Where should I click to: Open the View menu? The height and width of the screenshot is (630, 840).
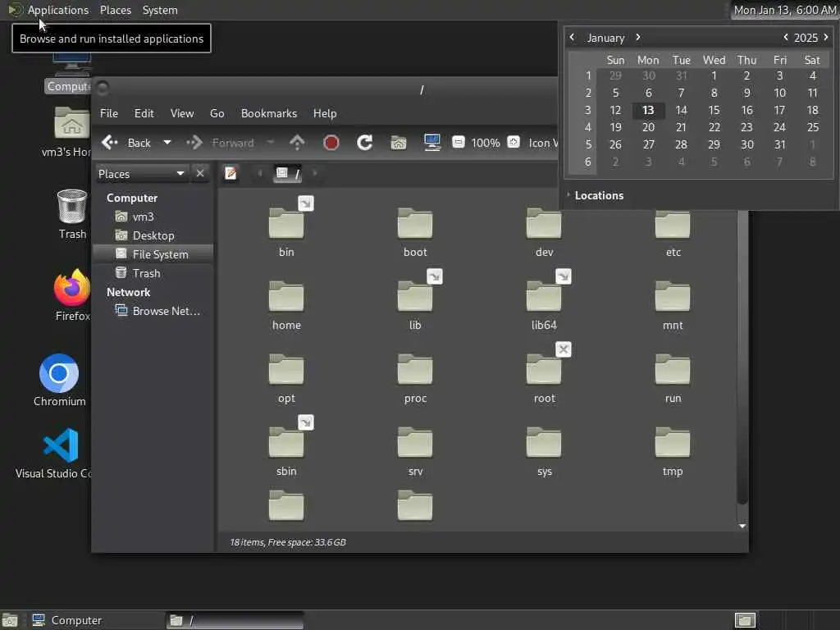click(x=182, y=113)
